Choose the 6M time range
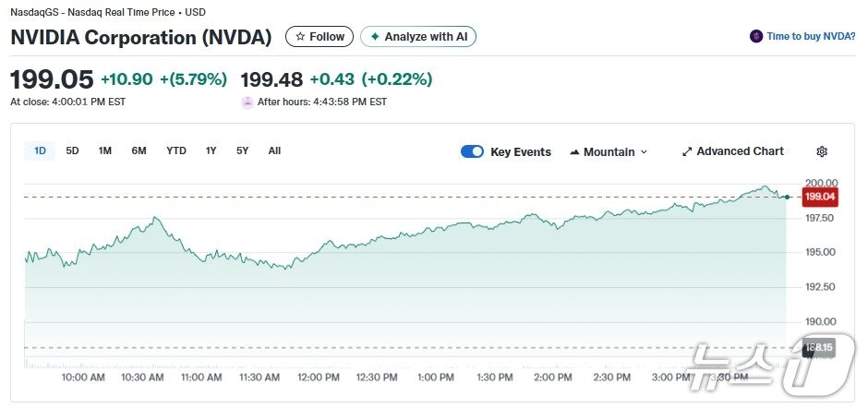 point(139,150)
